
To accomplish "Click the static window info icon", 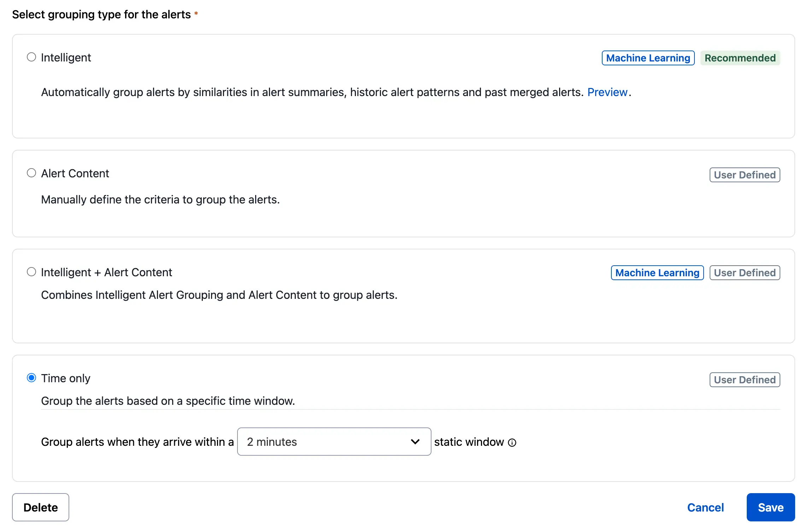I will [x=512, y=443].
